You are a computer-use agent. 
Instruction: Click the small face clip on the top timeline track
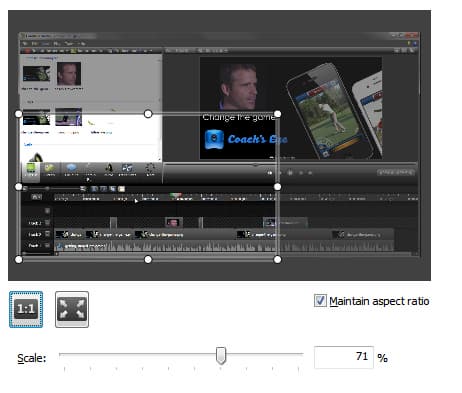(174, 222)
